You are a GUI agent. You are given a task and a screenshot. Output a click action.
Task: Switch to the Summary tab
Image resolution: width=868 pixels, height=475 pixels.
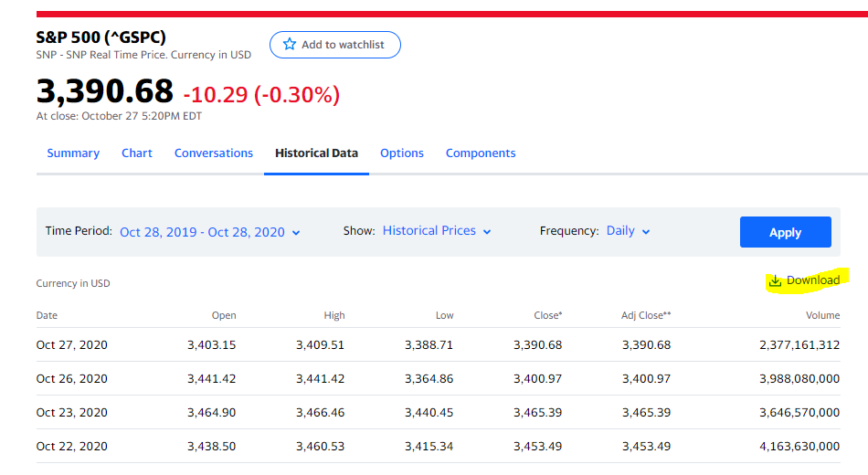click(73, 153)
